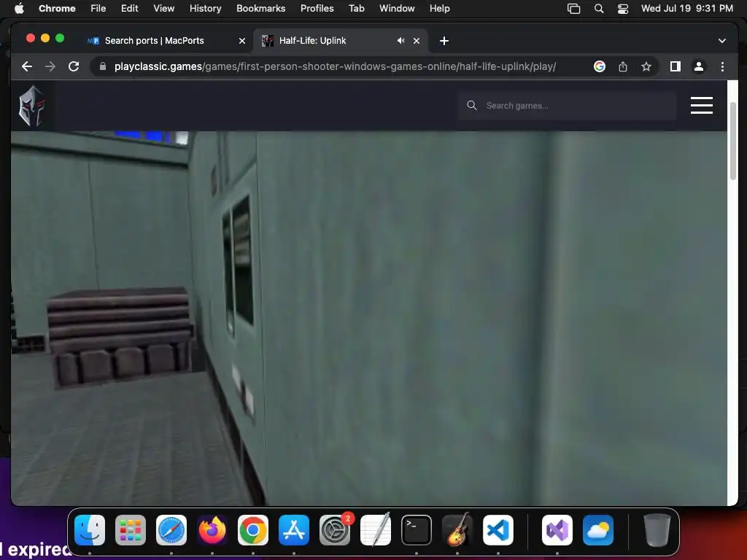
Task: Open the hamburger menu on the site
Action: tap(701, 105)
